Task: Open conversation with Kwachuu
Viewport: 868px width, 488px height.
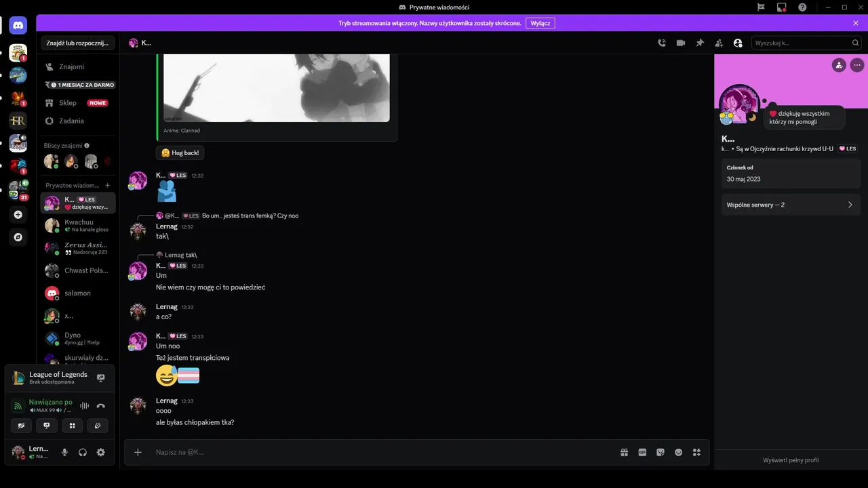Action: click(x=77, y=225)
